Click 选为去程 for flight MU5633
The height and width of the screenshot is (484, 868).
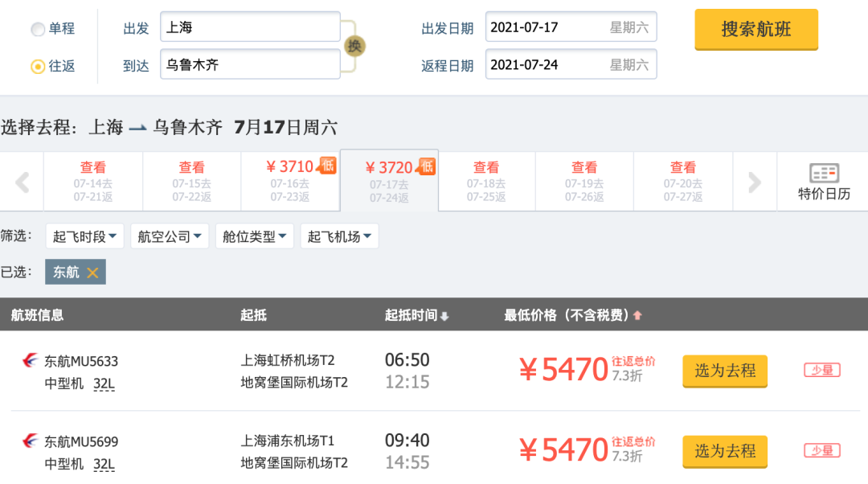[724, 371]
